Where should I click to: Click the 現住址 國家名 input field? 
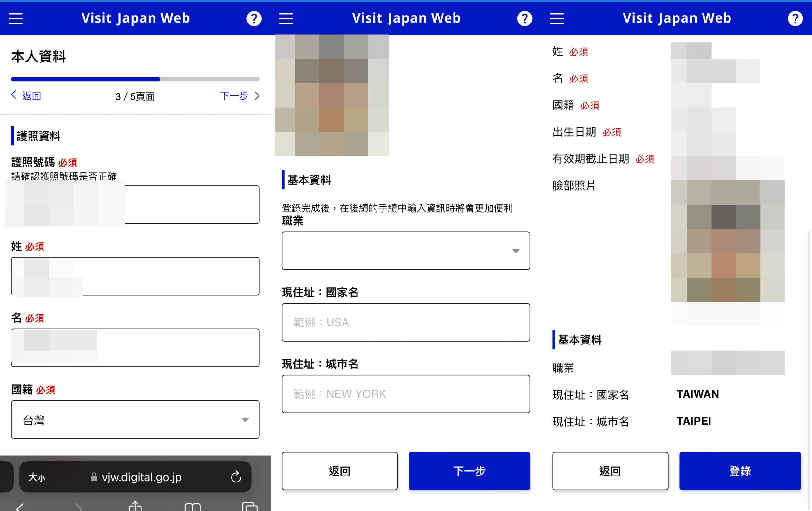coord(406,322)
